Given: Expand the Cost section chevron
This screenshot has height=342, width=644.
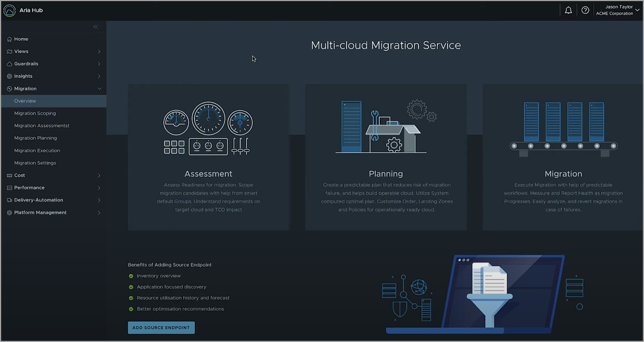Looking at the screenshot, I should point(99,176).
